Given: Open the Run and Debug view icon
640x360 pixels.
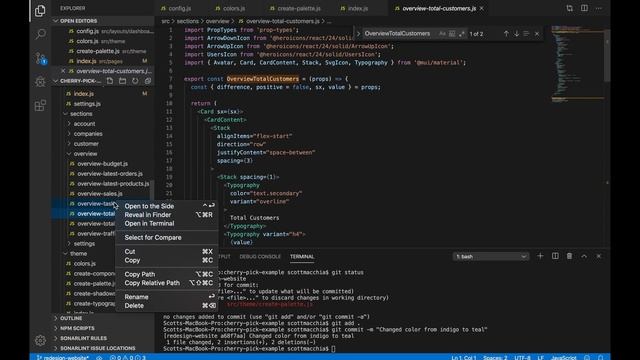Looking at the screenshot, I should click(40, 82).
